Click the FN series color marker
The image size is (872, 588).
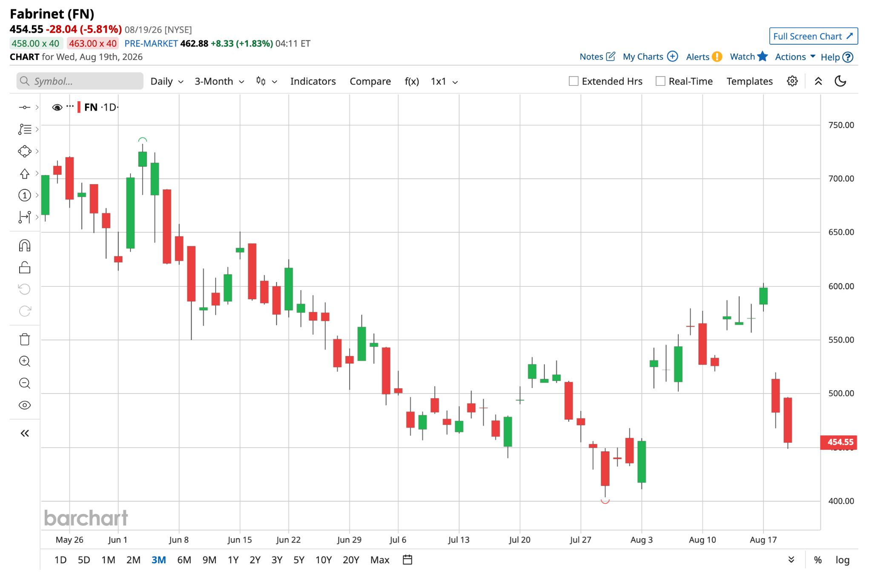coord(79,107)
